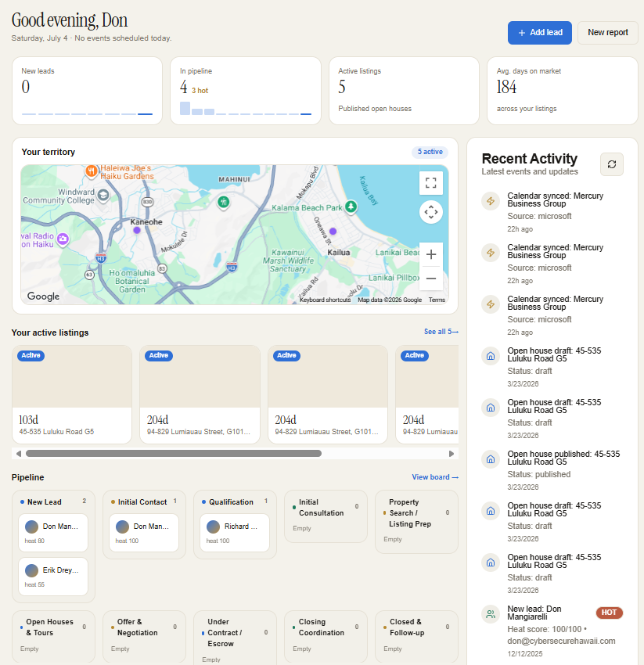Click the HOT badge on new lead

point(610,613)
